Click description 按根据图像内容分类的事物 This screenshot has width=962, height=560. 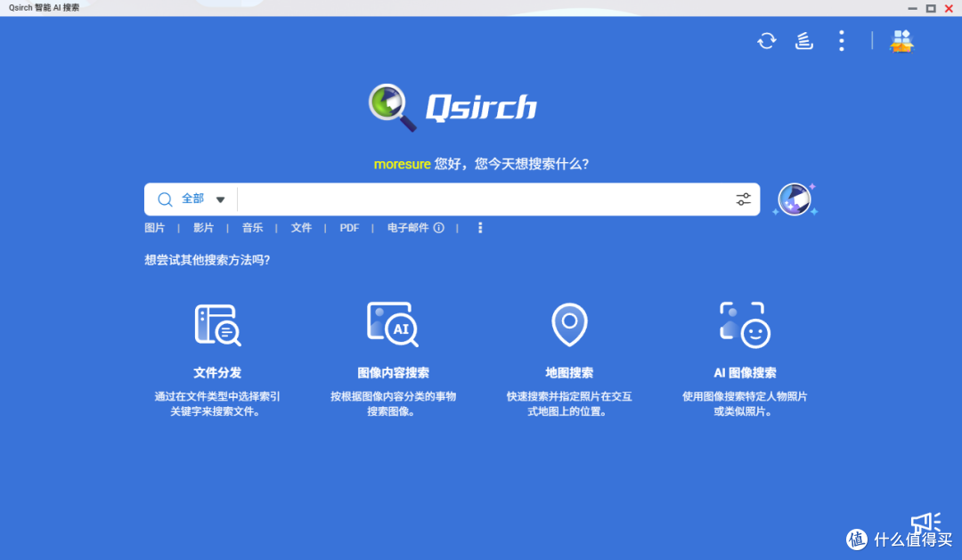coord(394,396)
